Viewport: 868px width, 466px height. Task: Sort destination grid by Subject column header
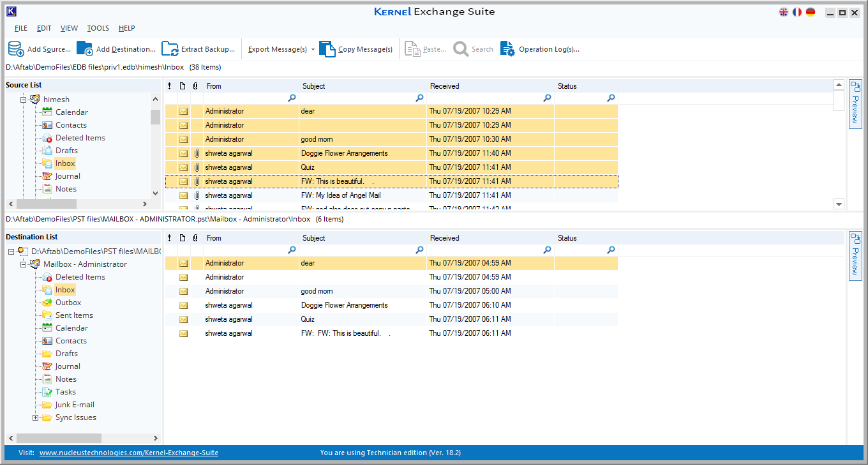pyautogui.click(x=363, y=238)
